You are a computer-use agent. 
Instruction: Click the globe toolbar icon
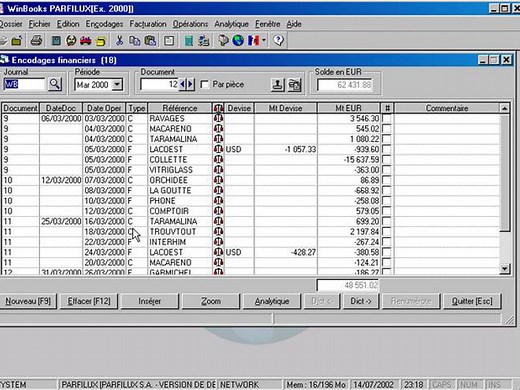coord(238,41)
